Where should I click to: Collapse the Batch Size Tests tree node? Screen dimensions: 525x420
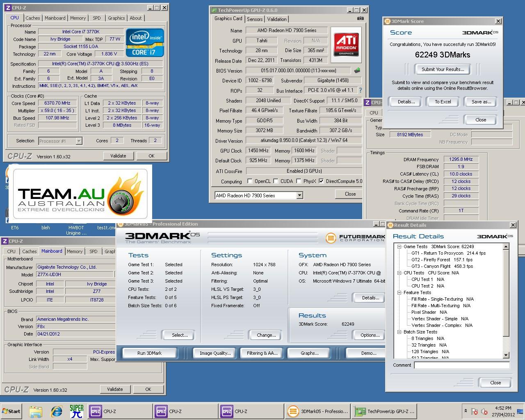[399, 332]
